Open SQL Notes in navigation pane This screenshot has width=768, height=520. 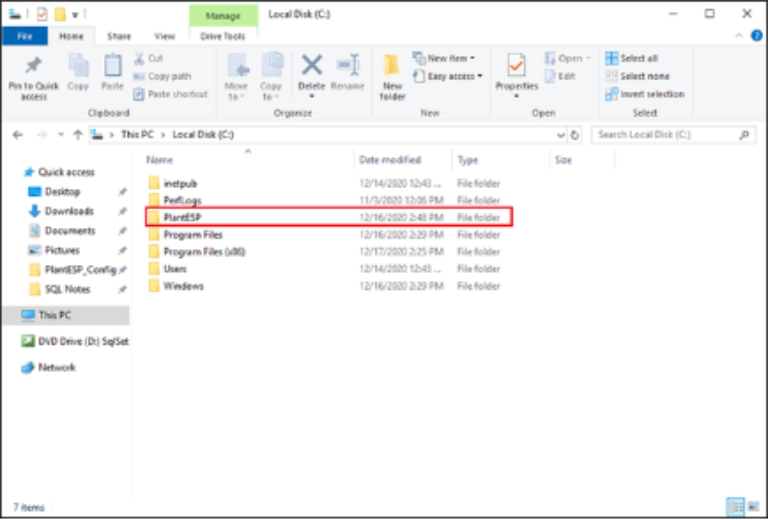tap(68, 289)
